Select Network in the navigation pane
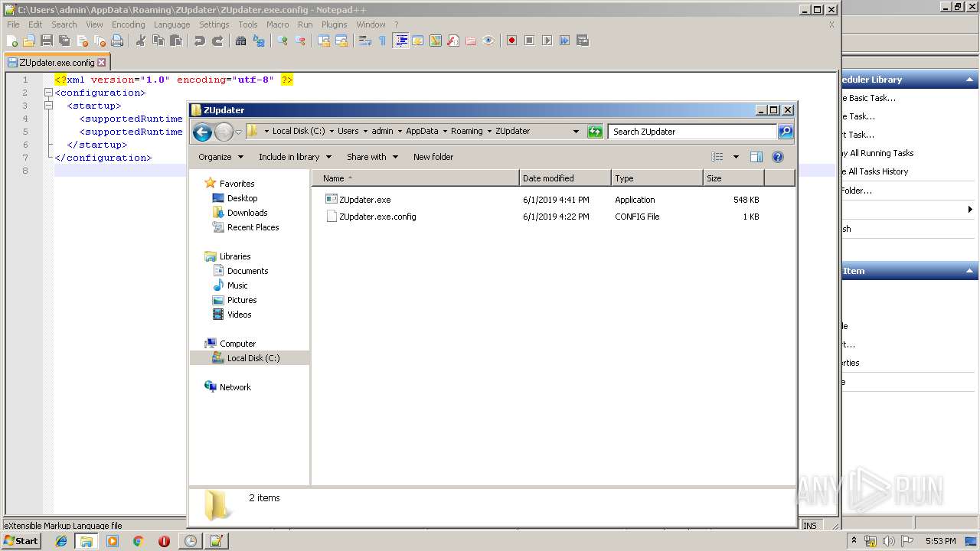The width and height of the screenshot is (980, 551). point(235,387)
